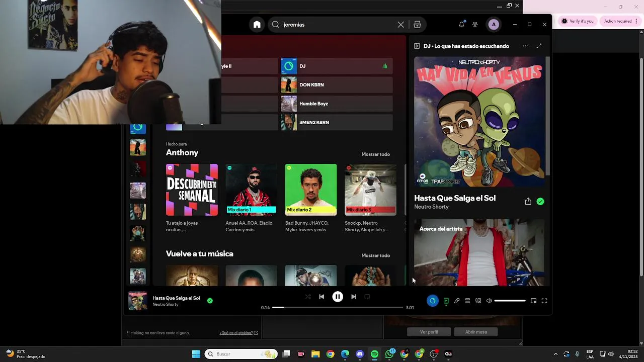Expand now playing view to fullscreen
The width and height of the screenshot is (644, 362).
pos(539,46)
